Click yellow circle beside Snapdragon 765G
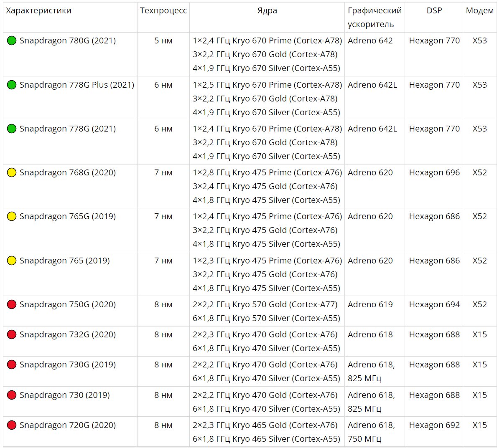Viewport: 502px width, 448px height. pyautogui.click(x=12, y=216)
